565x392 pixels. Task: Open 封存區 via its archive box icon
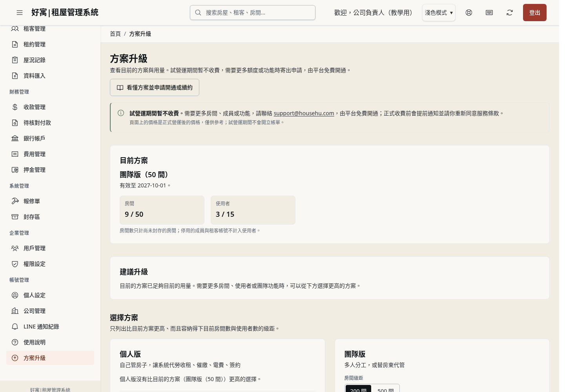coord(15,217)
